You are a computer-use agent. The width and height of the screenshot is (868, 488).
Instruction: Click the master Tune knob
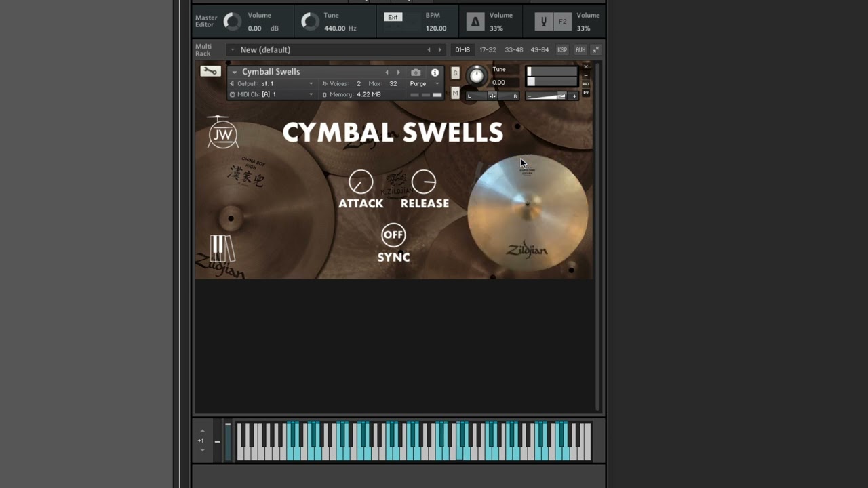tap(310, 22)
